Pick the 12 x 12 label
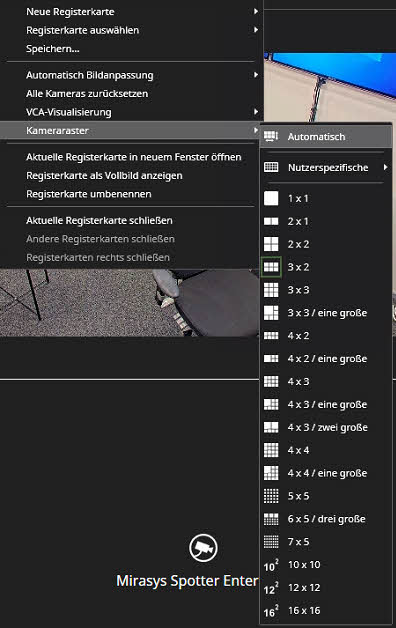Screen dimensions: 396x628 point(304,588)
